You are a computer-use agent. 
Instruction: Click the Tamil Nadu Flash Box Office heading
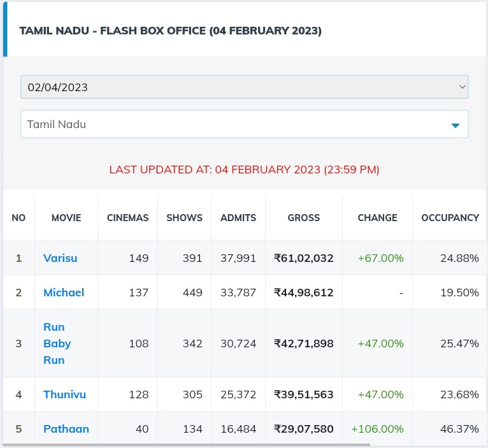[x=171, y=31]
